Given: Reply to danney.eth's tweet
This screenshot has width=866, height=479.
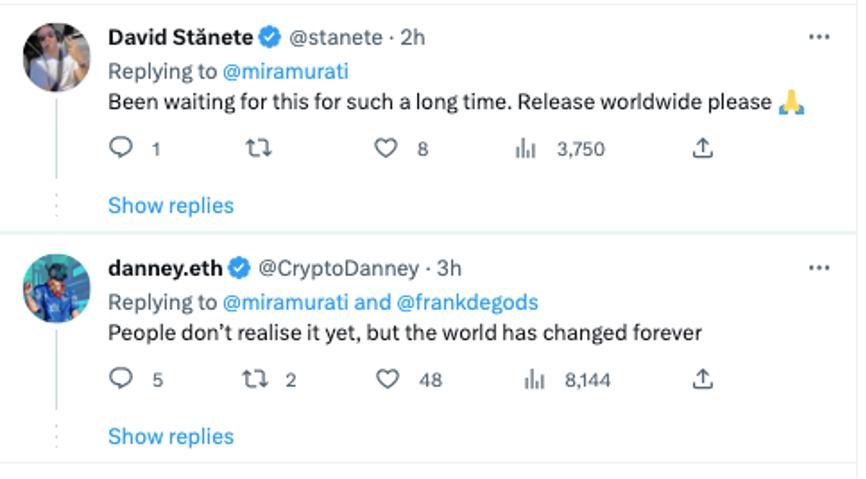Looking at the screenshot, I should (x=120, y=379).
